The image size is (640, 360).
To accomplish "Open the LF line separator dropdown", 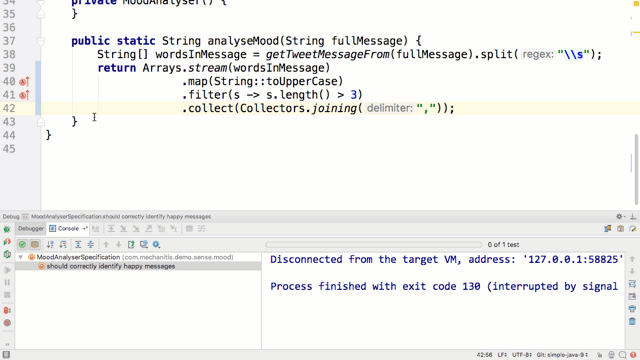I will pyautogui.click(x=502, y=355).
